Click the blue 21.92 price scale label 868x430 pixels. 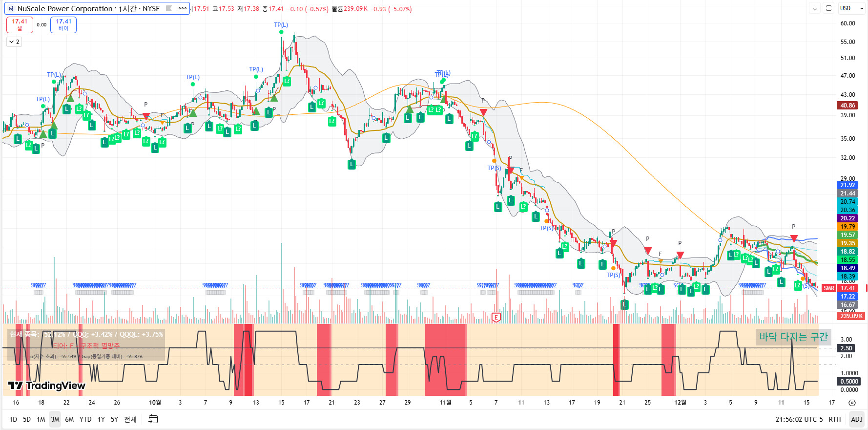tap(847, 185)
